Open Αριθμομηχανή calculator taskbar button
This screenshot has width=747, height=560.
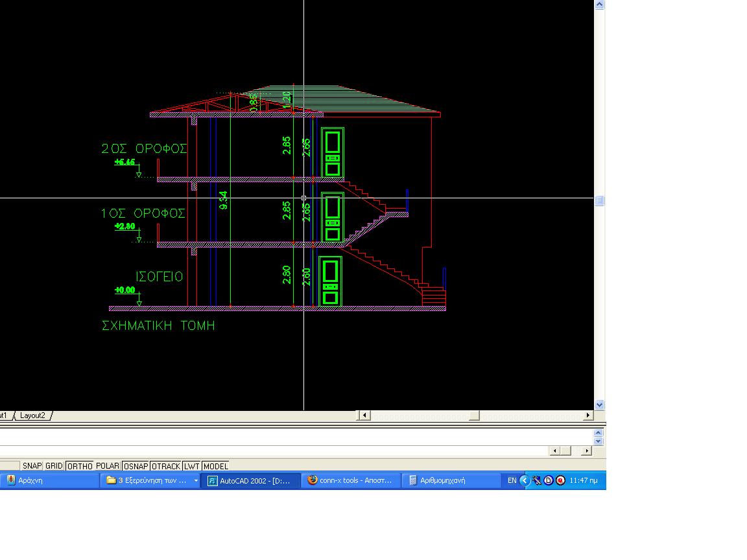[450, 480]
